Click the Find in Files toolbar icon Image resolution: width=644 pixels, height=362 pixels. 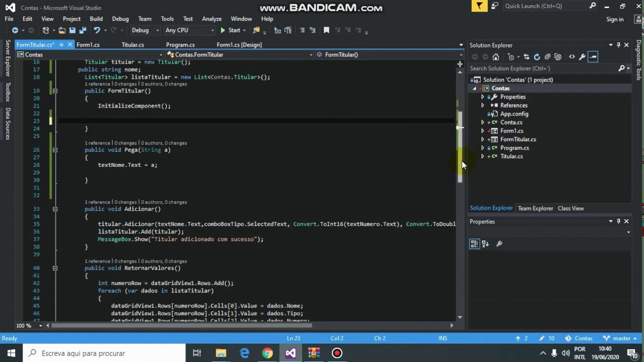257,30
